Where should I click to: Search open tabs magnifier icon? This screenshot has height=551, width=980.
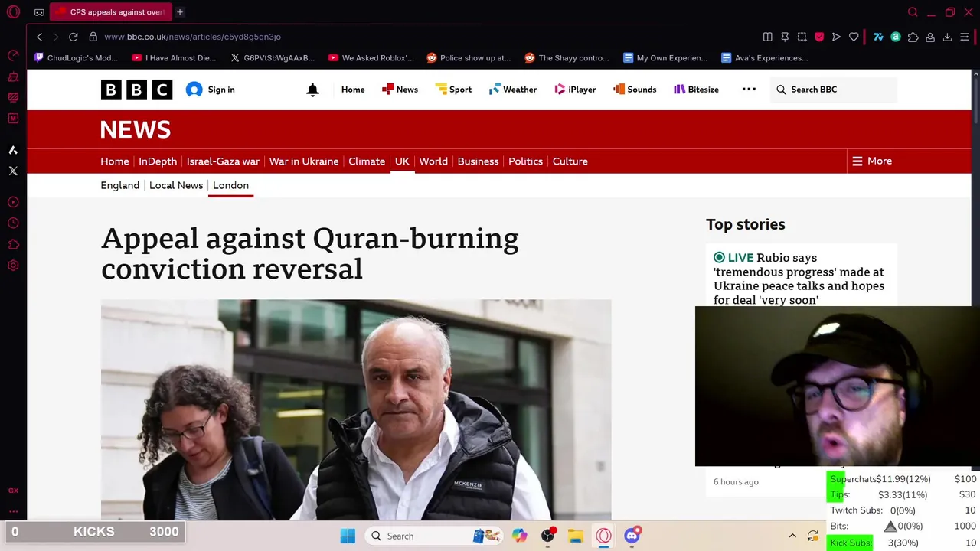tap(913, 12)
